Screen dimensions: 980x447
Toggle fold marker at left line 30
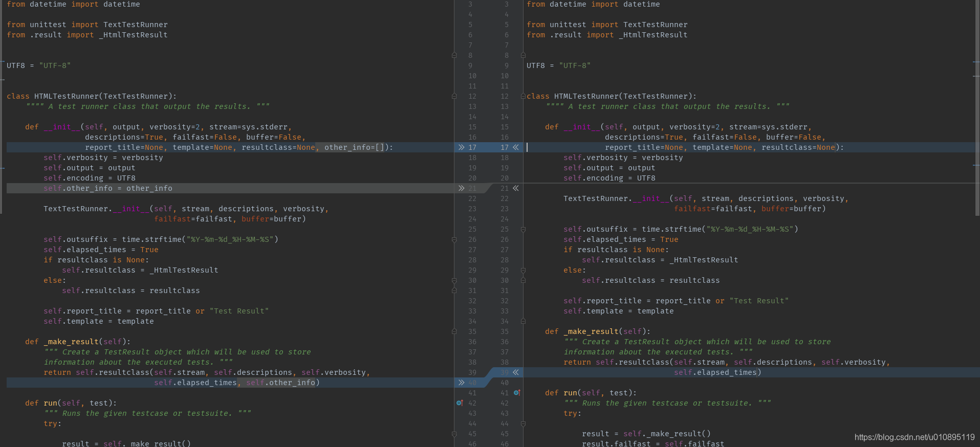click(x=454, y=280)
